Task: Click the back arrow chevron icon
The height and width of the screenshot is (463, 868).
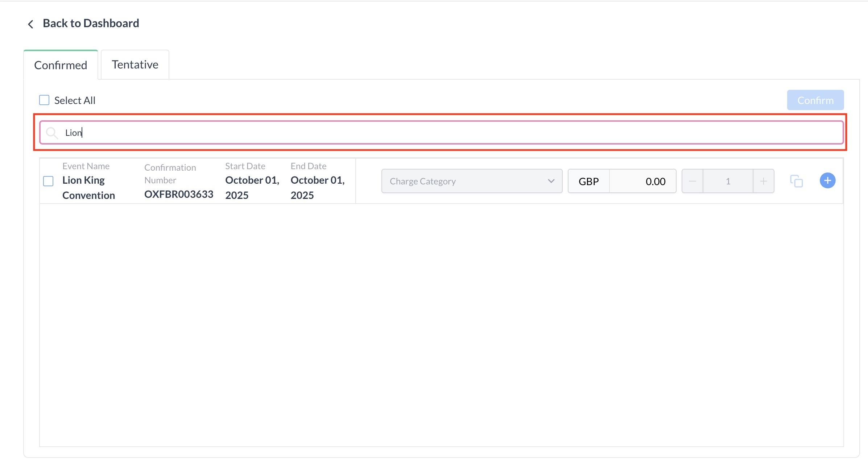Action: 31,24
